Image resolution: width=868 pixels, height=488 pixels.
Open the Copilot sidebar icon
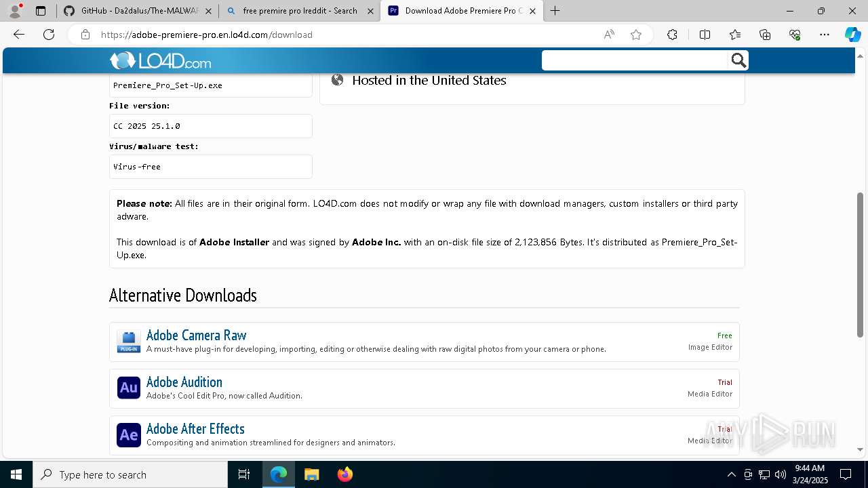pos(852,35)
